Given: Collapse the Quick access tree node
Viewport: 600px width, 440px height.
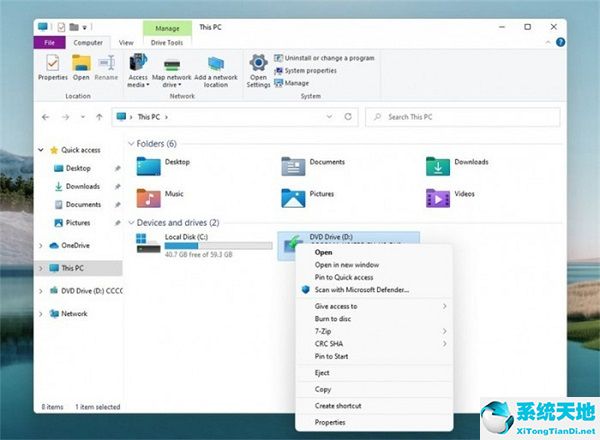Looking at the screenshot, I should [x=41, y=150].
